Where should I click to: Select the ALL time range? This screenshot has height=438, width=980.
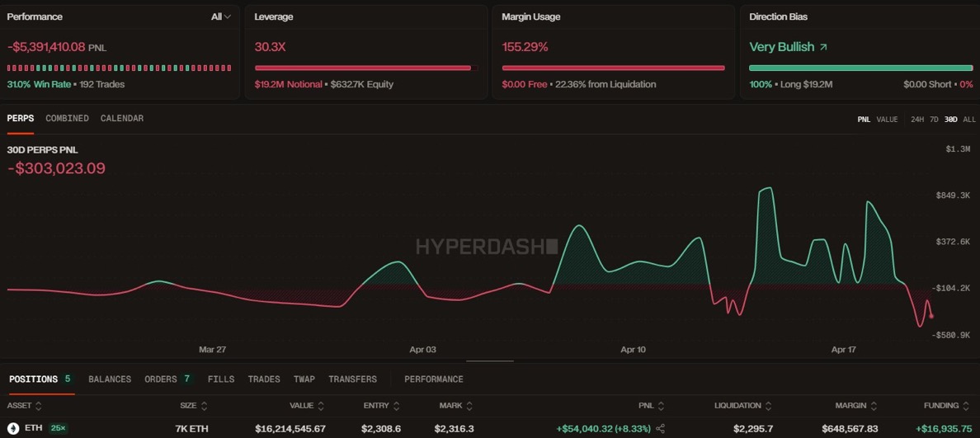[969, 120]
